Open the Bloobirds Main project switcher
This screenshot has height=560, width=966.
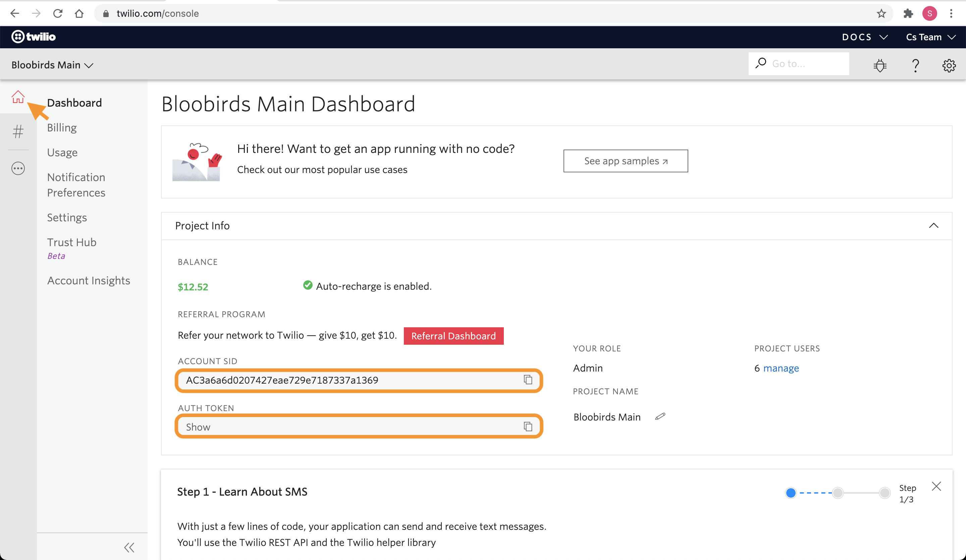53,65
